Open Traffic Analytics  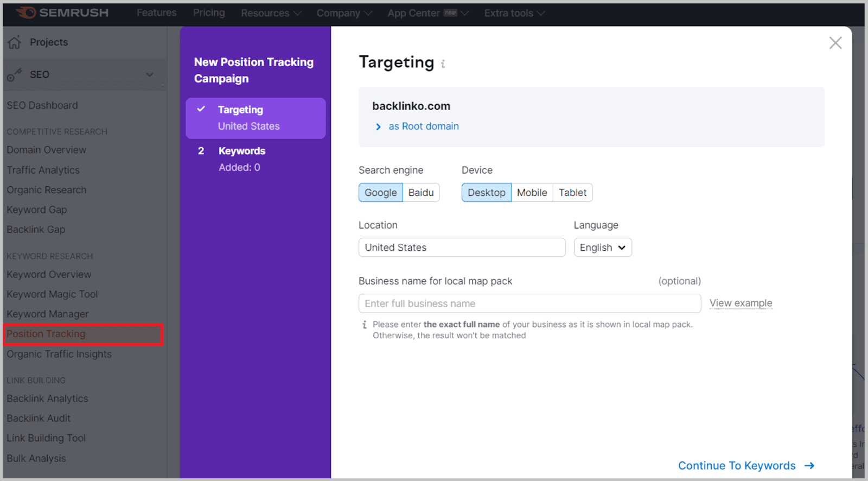43,170
